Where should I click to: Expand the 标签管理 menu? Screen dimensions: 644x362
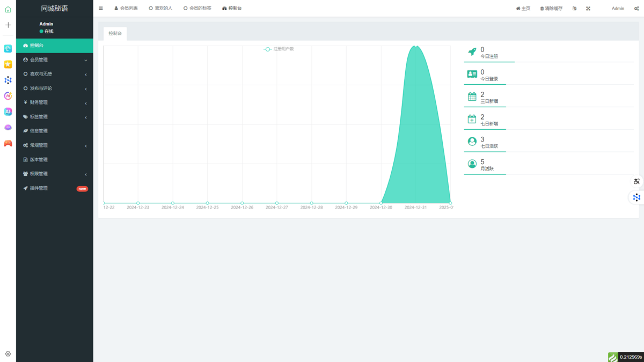(55, 117)
